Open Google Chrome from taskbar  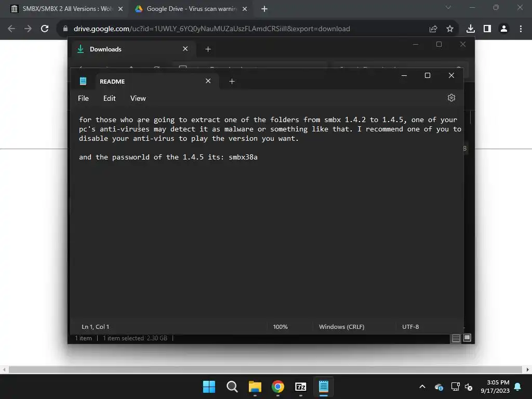click(x=278, y=387)
